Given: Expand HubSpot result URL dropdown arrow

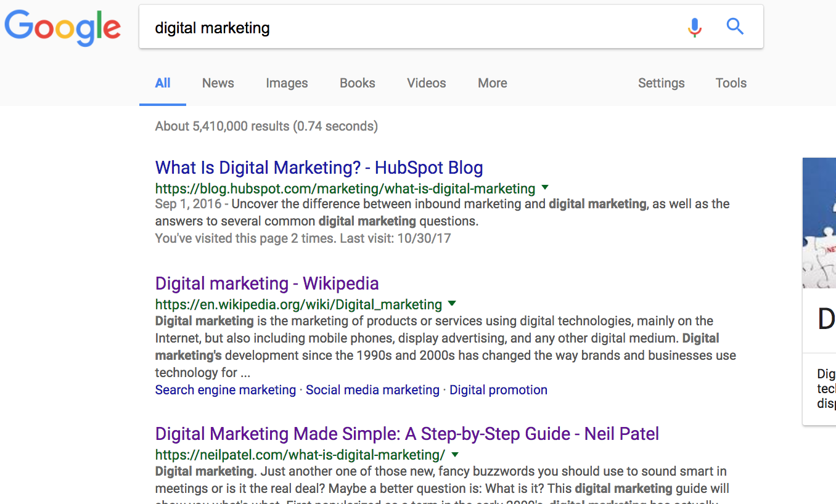Looking at the screenshot, I should point(545,187).
